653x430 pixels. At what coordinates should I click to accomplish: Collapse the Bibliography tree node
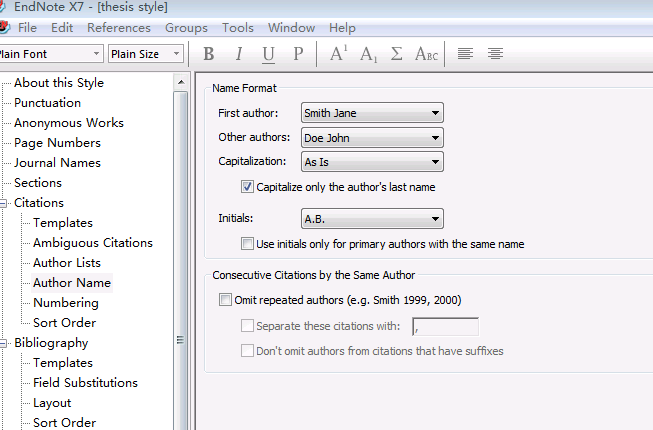coord(3,343)
